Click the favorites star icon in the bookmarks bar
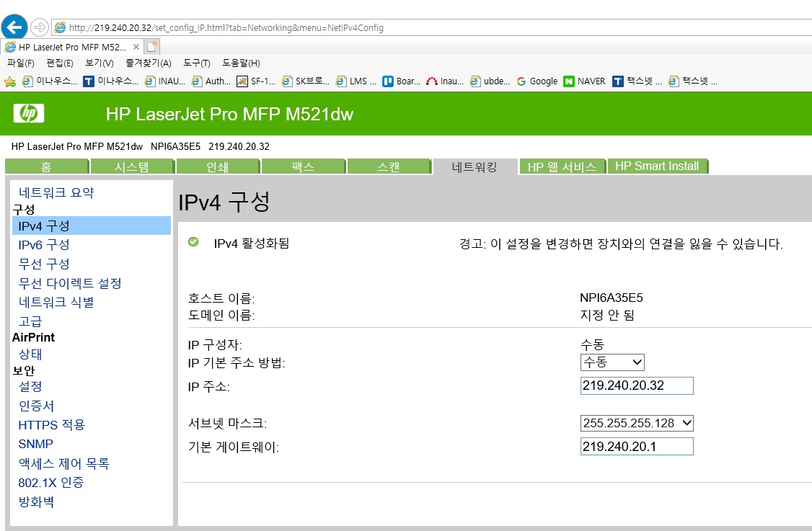Viewport: 812px width, 531px height. (x=10, y=81)
